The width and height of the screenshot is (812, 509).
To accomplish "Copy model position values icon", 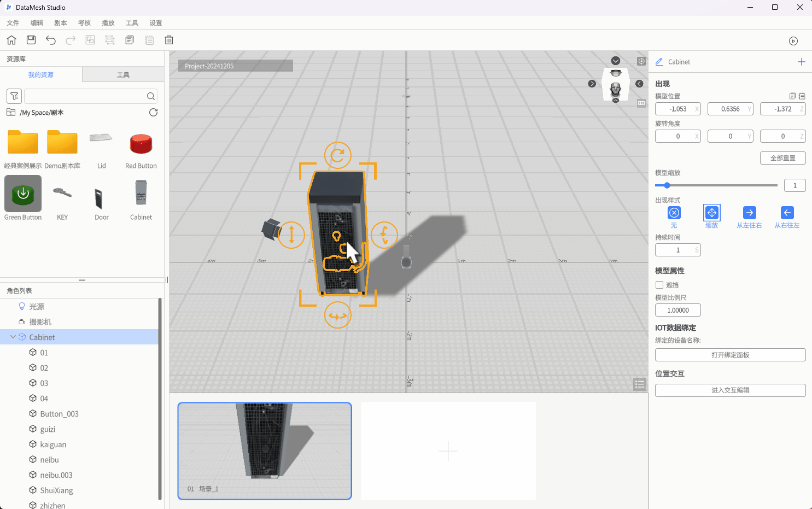I will [x=792, y=96].
